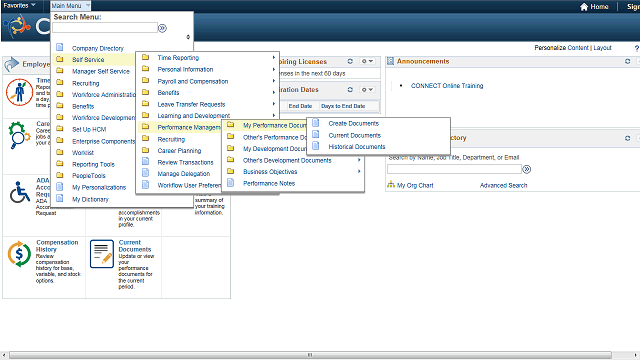Open Expiring Licenses settings gear dropdown
The width and height of the screenshot is (640, 360).
coord(367,61)
